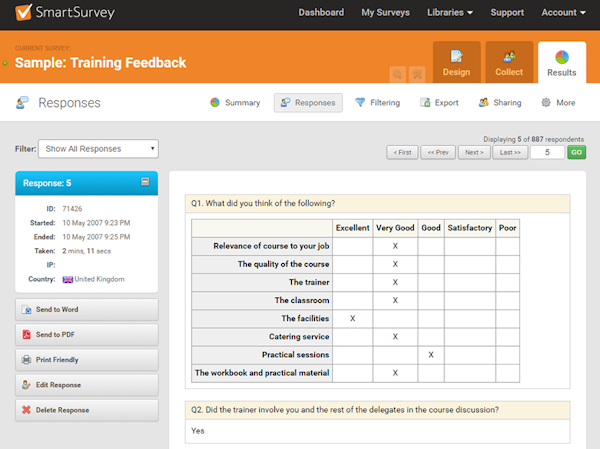Click the More gear icon
600x449 pixels.
tap(545, 102)
